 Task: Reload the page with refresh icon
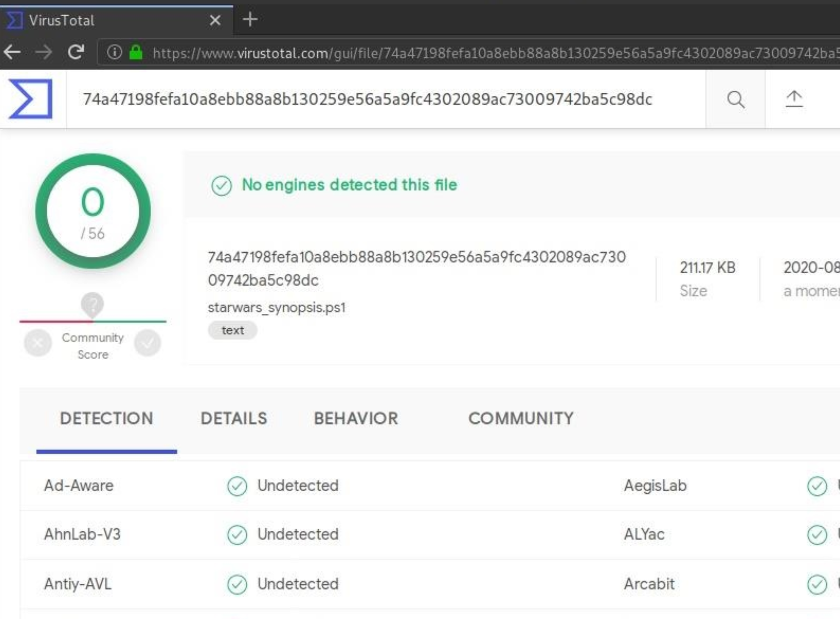click(x=76, y=52)
